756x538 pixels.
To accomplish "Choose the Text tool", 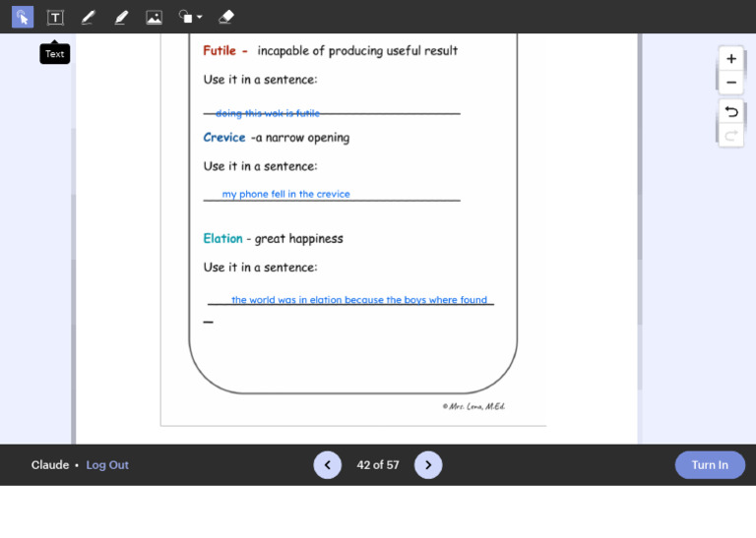I will (55, 17).
